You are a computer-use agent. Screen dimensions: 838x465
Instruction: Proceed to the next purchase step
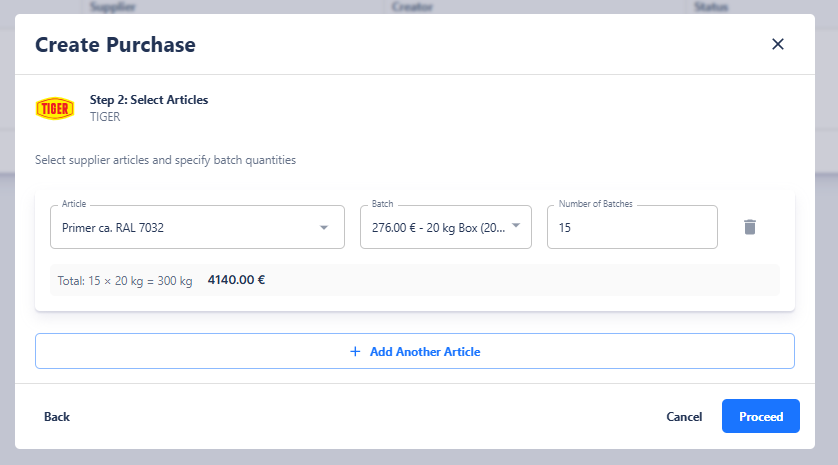coord(760,417)
